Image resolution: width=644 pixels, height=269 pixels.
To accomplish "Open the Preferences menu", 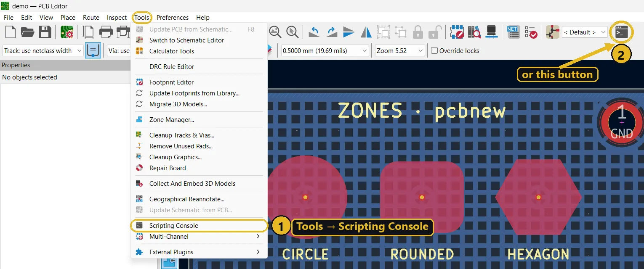I will [173, 18].
